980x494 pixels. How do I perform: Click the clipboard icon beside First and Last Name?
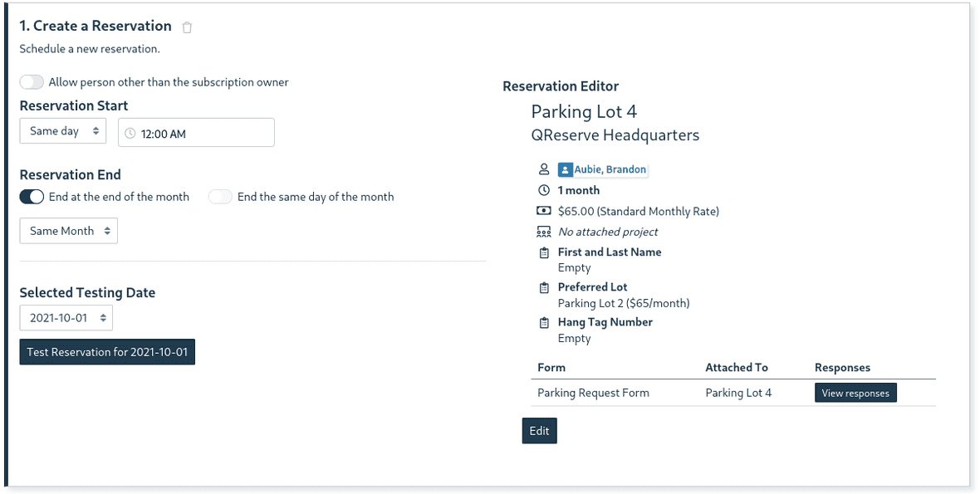coord(544,252)
